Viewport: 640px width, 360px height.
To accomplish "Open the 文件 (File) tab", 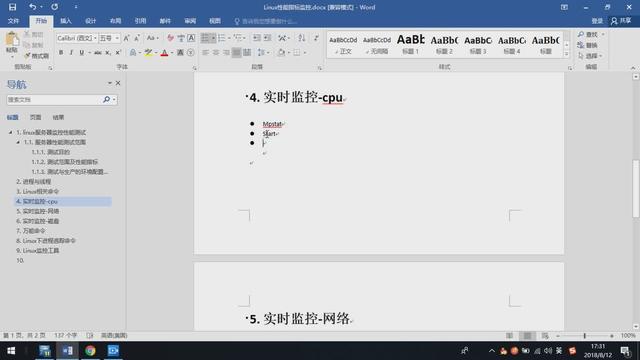I will coord(13,21).
